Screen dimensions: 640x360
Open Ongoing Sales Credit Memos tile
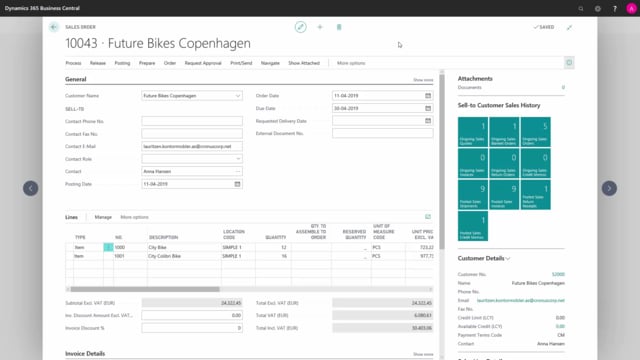536,163
